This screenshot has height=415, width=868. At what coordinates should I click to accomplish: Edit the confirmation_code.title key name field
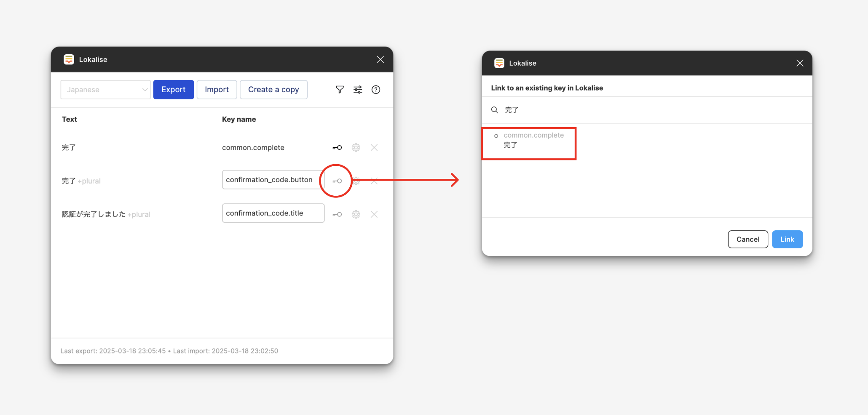click(x=273, y=213)
